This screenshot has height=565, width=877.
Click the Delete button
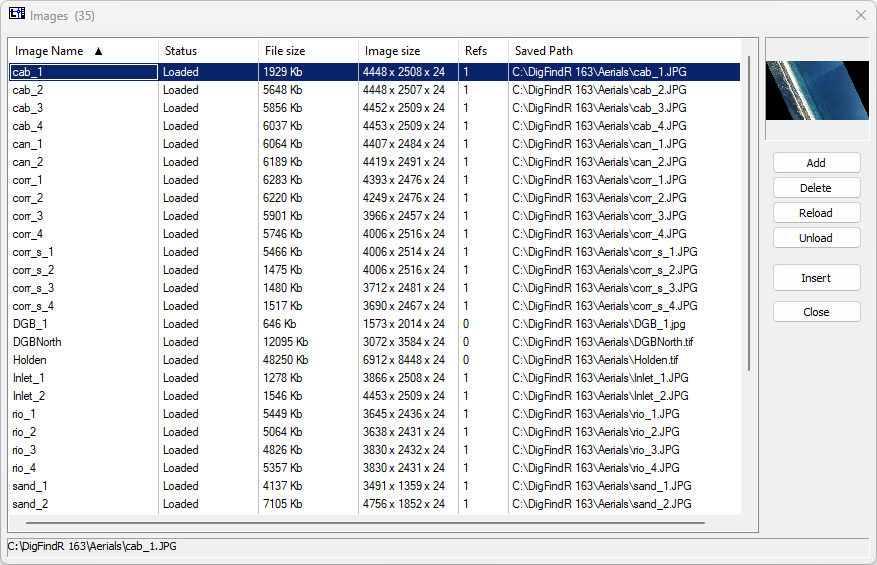817,188
